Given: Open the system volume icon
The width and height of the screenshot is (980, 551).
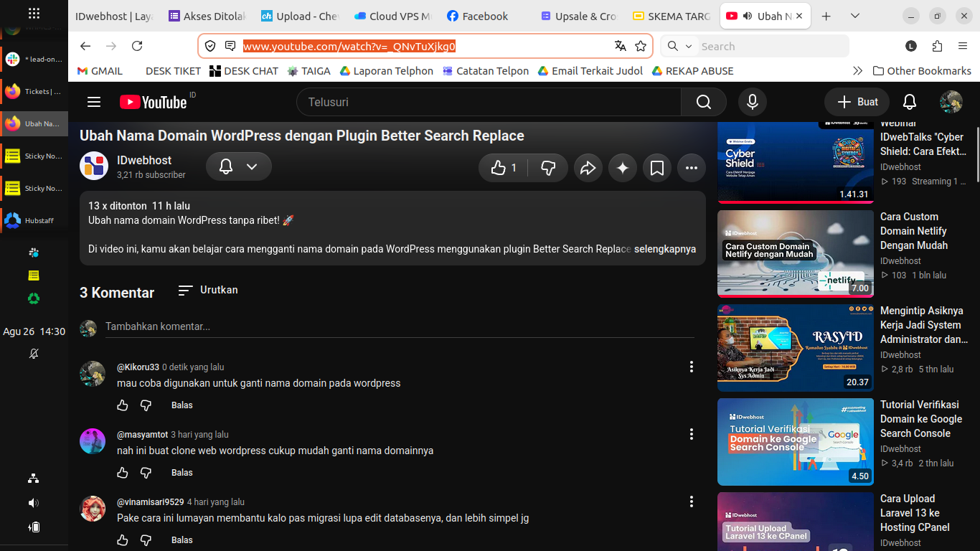Looking at the screenshot, I should [34, 503].
